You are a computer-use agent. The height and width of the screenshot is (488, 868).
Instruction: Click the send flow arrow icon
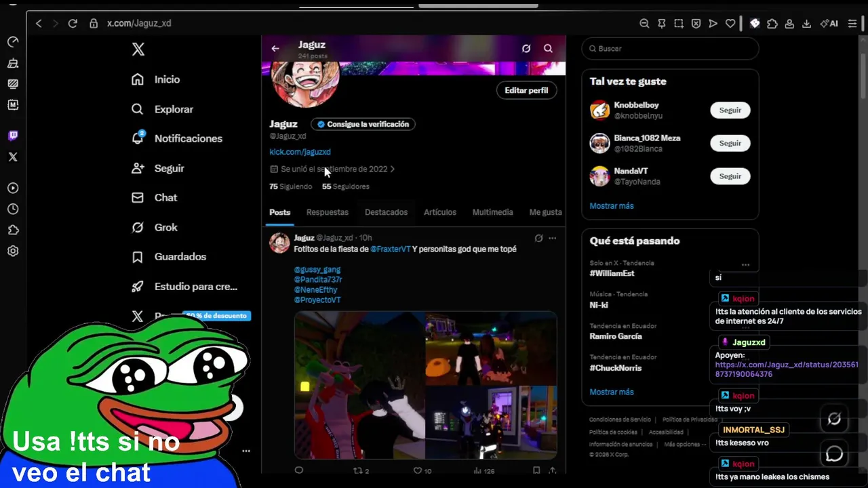[x=713, y=23]
